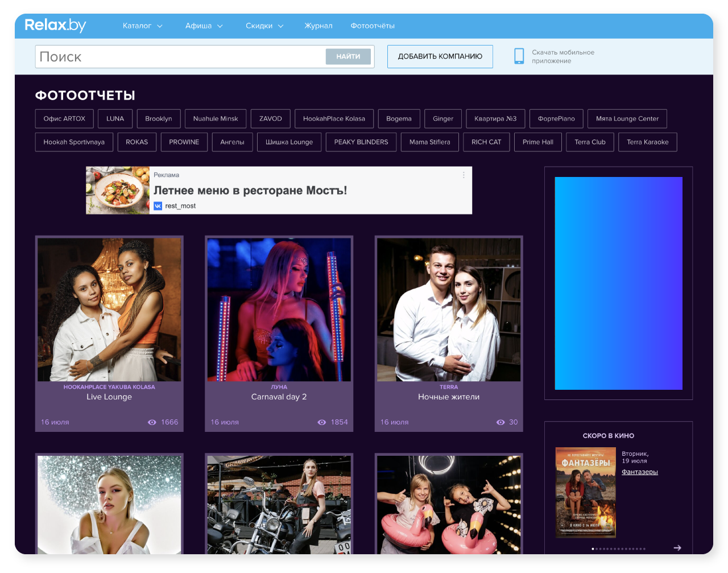Filter by Prime Hall tag
The image size is (728, 573).
pos(538,142)
